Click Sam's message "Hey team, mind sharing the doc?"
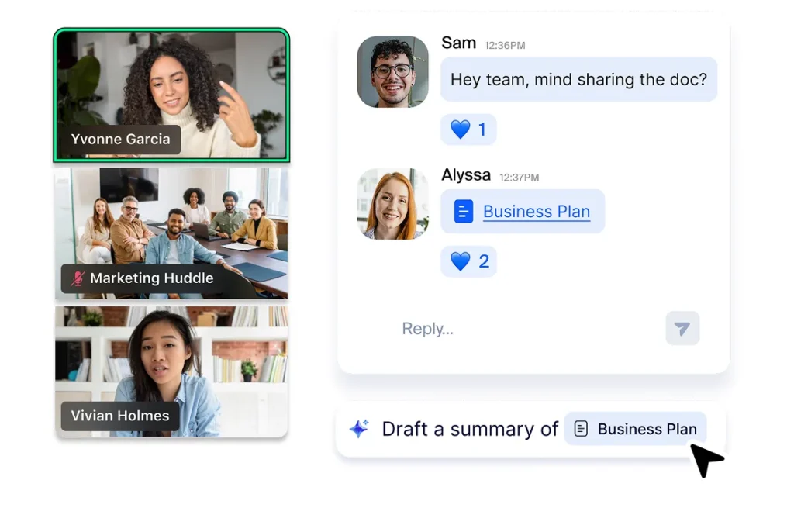 [x=578, y=79]
